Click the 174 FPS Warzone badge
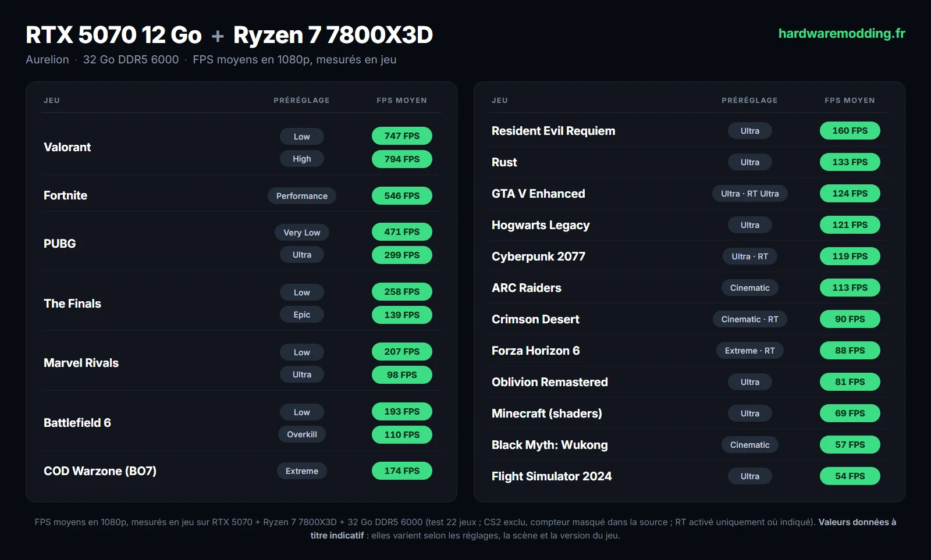Image resolution: width=931 pixels, height=560 pixels. coord(402,471)
